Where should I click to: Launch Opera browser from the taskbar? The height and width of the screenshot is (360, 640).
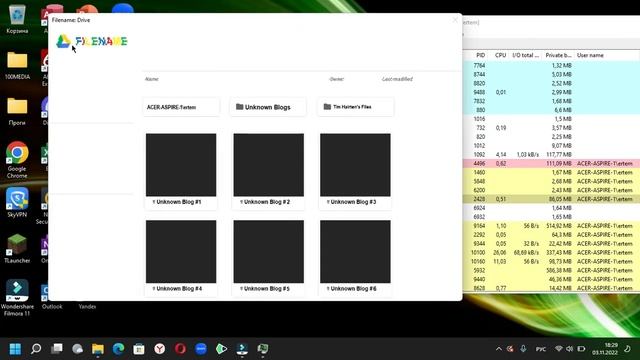(x=180, y=349)
